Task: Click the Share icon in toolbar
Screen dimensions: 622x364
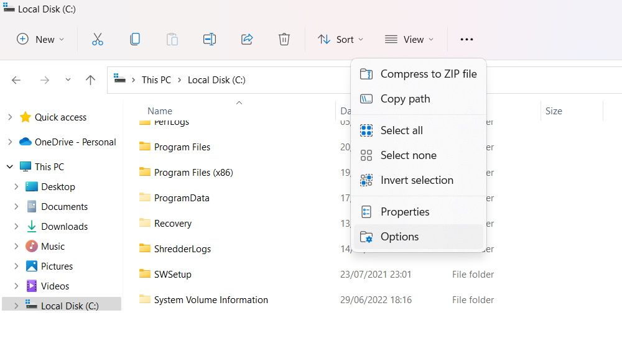Action: click(247, 39)
